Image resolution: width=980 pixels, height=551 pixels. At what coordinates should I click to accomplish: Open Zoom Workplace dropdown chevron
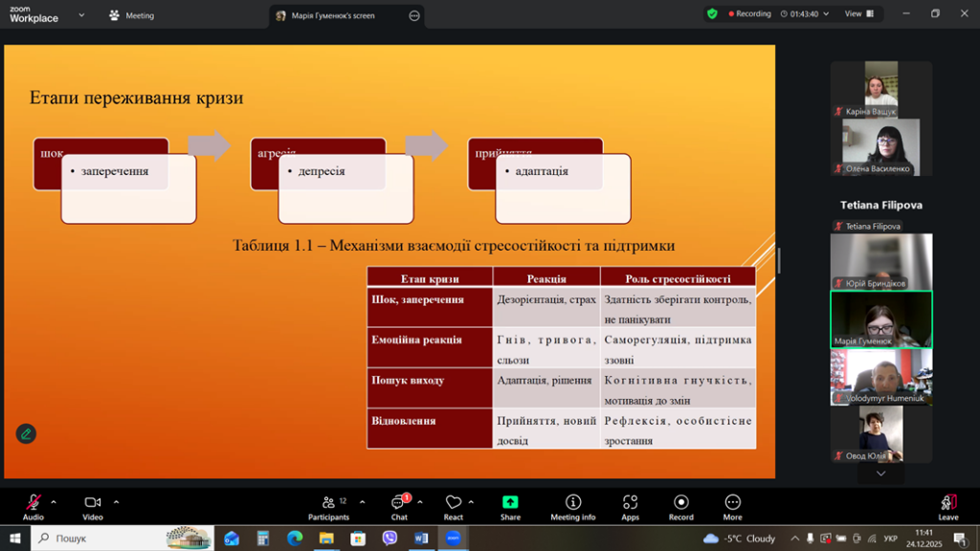(x=81, y=15)
